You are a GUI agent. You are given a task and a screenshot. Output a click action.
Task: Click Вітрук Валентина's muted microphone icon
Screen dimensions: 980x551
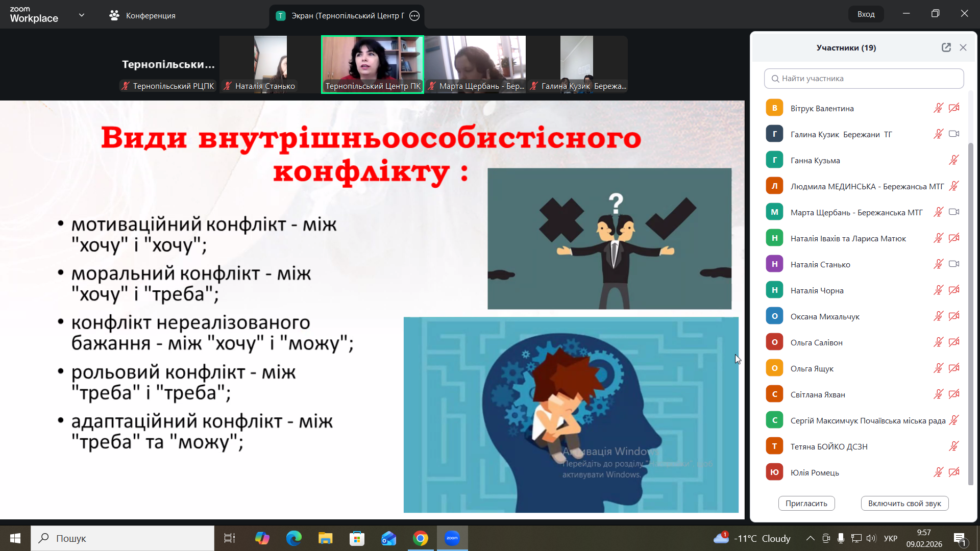[x=938, y=108]
